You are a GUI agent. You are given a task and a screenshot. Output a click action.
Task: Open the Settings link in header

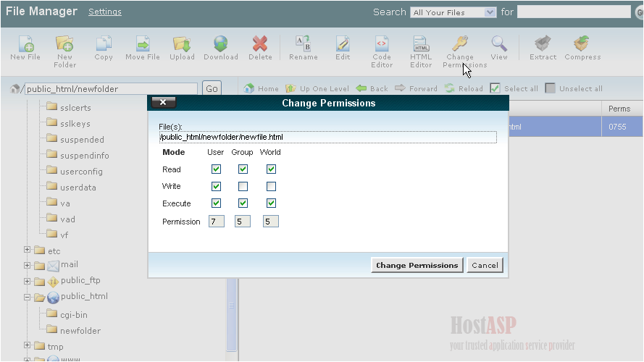pyautogui.click(x=105, y=12)
